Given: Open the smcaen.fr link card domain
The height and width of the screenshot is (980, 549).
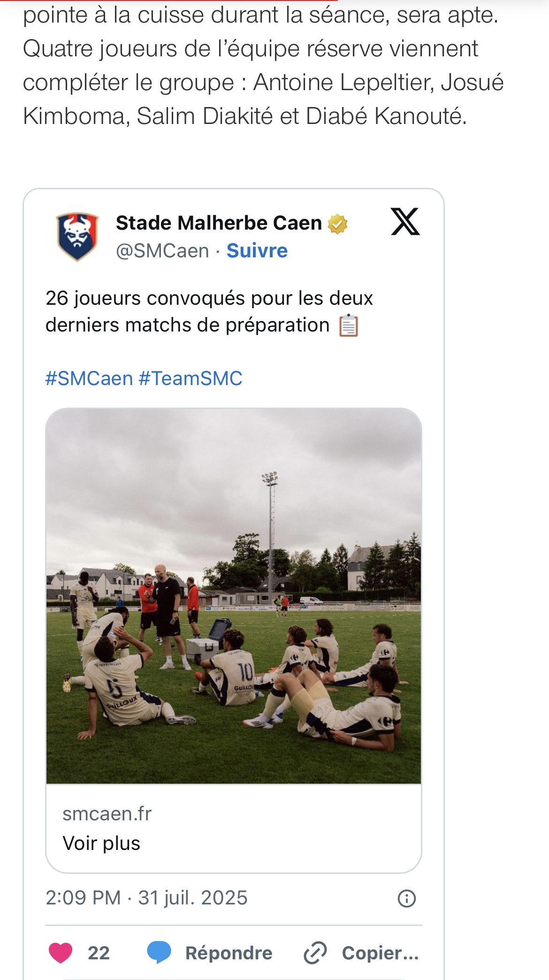Looking at the screenshot, I should point(107,814).
